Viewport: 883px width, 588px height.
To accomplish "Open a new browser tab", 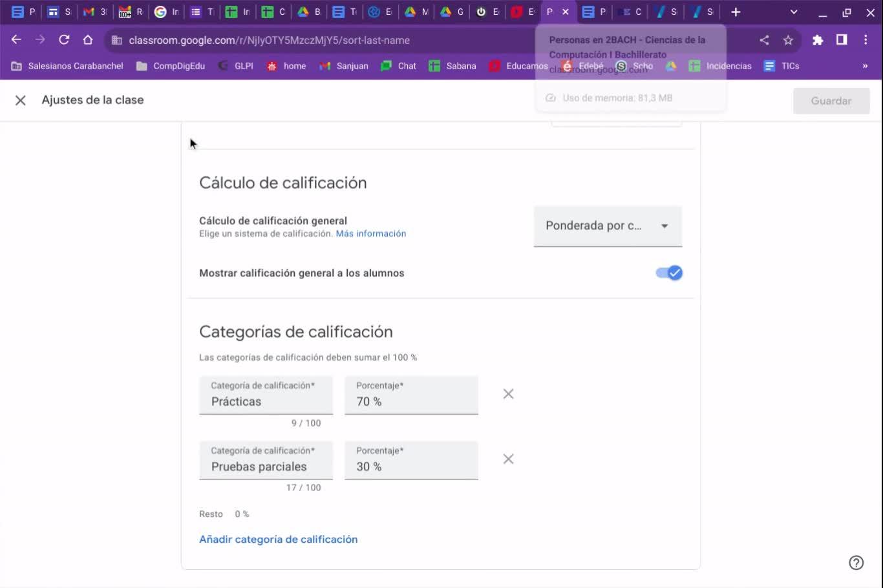I will [x=736, y=12].
